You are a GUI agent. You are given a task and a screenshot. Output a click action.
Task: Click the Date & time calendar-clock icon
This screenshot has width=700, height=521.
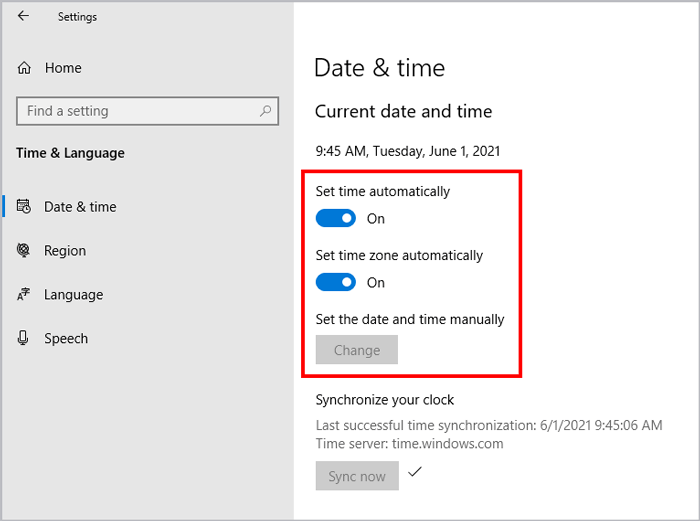coord(24,207)
